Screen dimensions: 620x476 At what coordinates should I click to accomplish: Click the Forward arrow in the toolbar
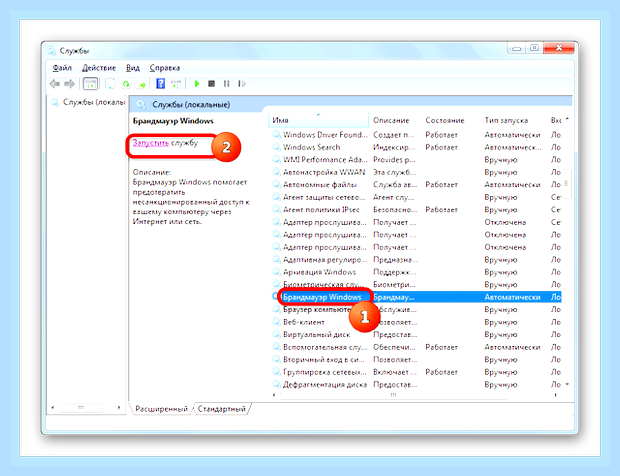[x=70, y=84]
